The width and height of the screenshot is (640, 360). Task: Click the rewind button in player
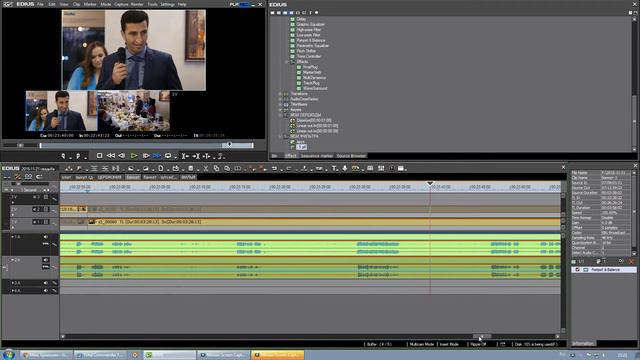point(111,156)
